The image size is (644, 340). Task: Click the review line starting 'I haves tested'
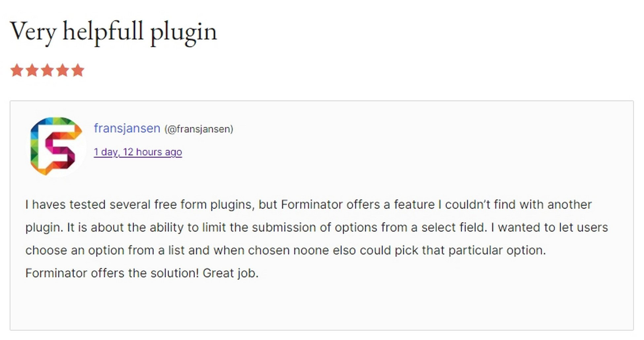tap(308, 205)
